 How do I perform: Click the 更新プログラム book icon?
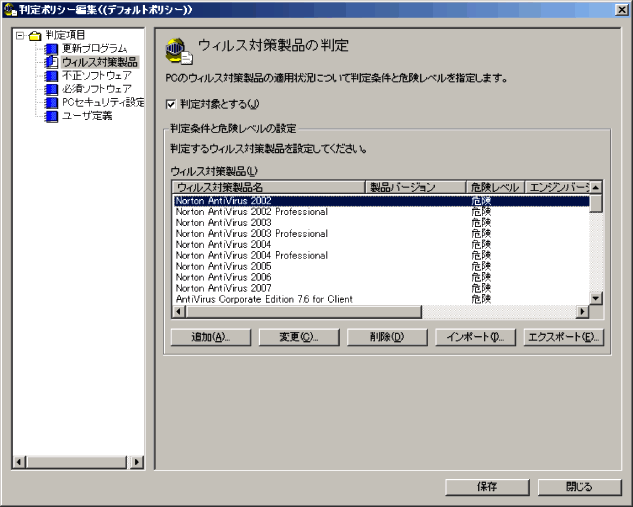[x=51, y=49]
